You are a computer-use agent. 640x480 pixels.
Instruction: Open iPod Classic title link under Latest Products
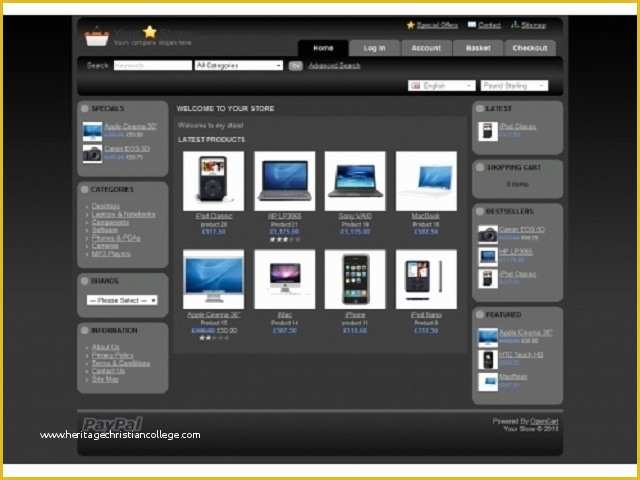213,216
